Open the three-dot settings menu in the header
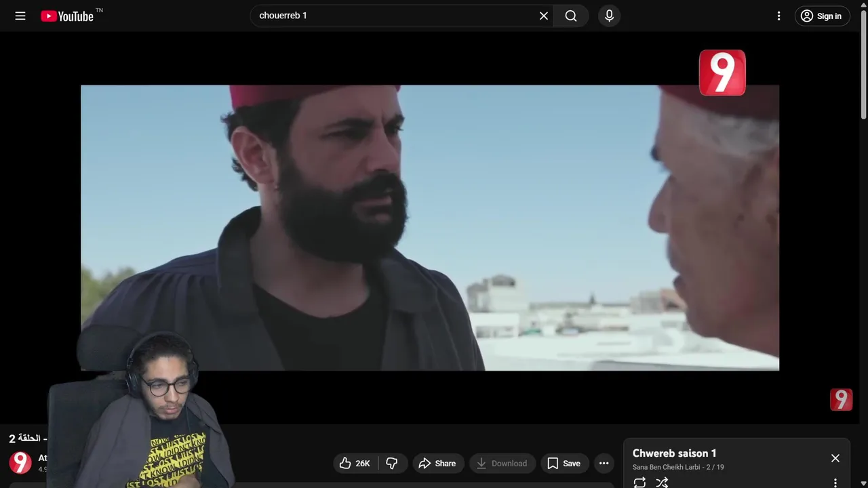Image resolution: width=868 pixels, height=488 pixels. [778, 16]
